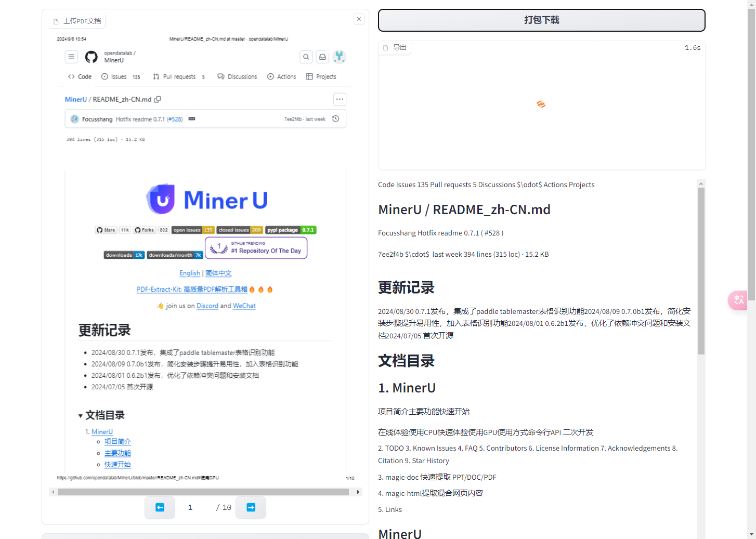This screenshot has height=539, width=756.
Task: Click the MinerU logo image
Action: [x=206, y=199]
